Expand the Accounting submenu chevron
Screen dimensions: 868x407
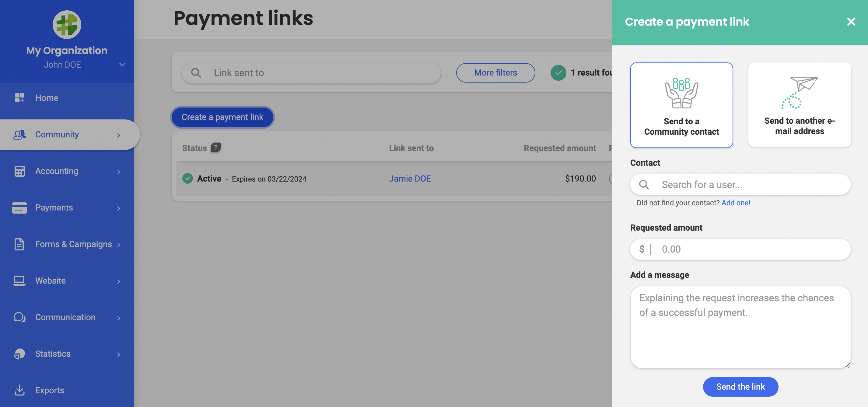coord(119,172)
